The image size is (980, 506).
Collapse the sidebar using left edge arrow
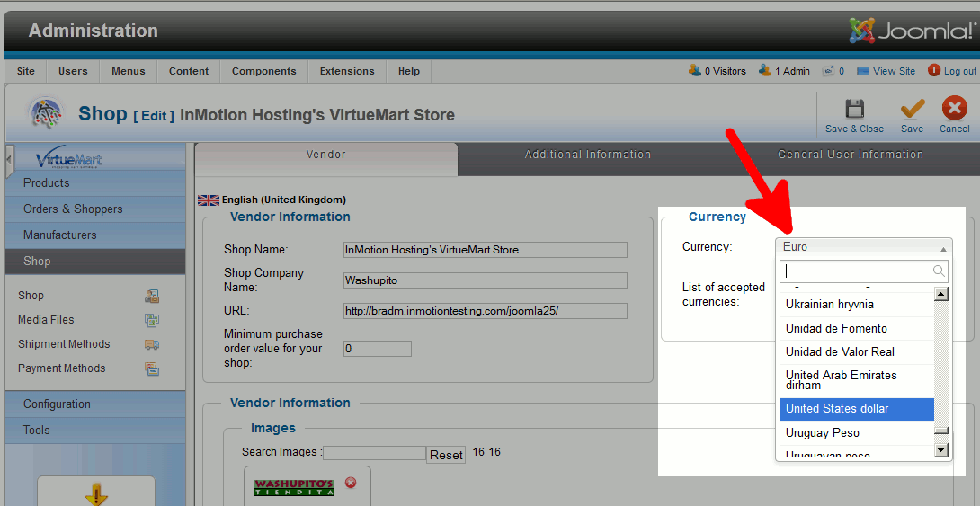[9, 159]
